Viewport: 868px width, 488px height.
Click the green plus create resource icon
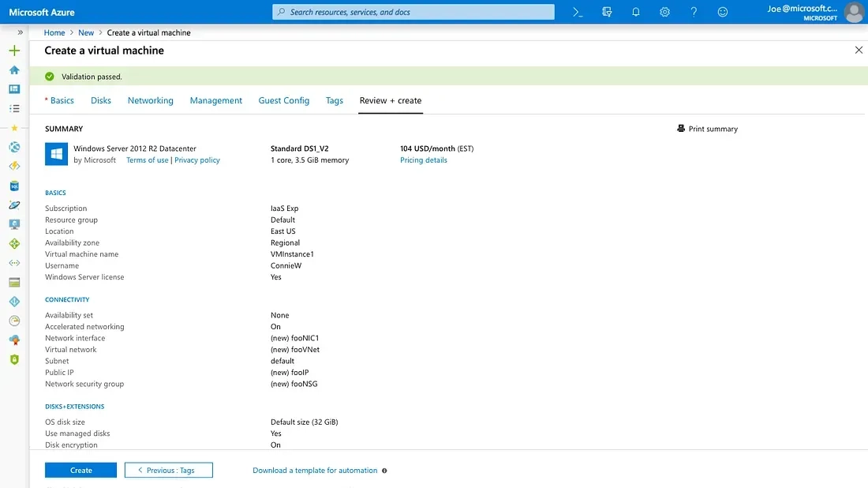pos(14,51)
